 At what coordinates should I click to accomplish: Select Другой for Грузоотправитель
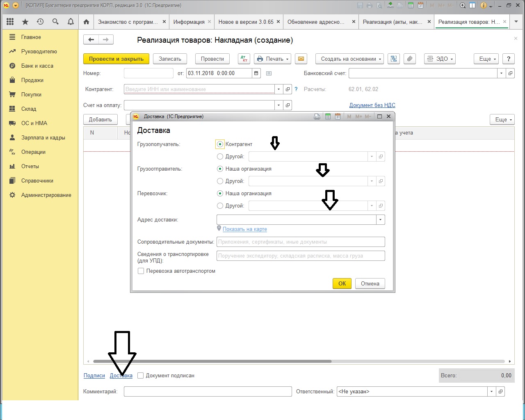point(220,181)
